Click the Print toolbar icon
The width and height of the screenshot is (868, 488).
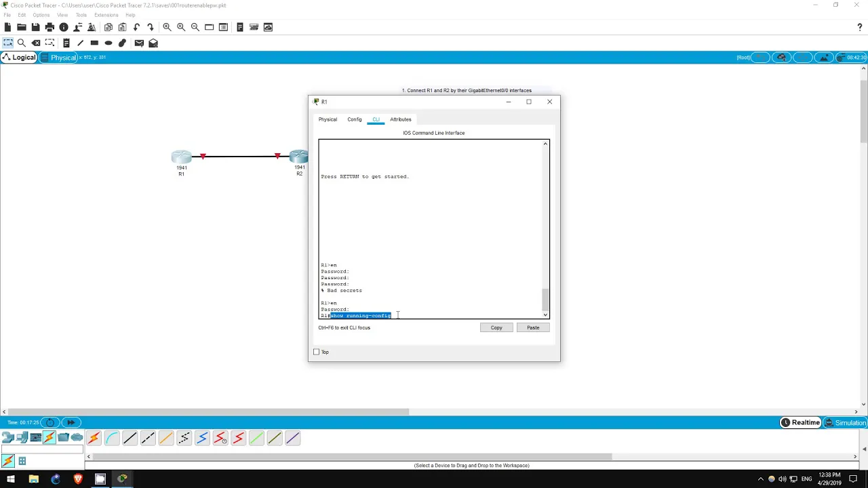click(x=50, y=27)
